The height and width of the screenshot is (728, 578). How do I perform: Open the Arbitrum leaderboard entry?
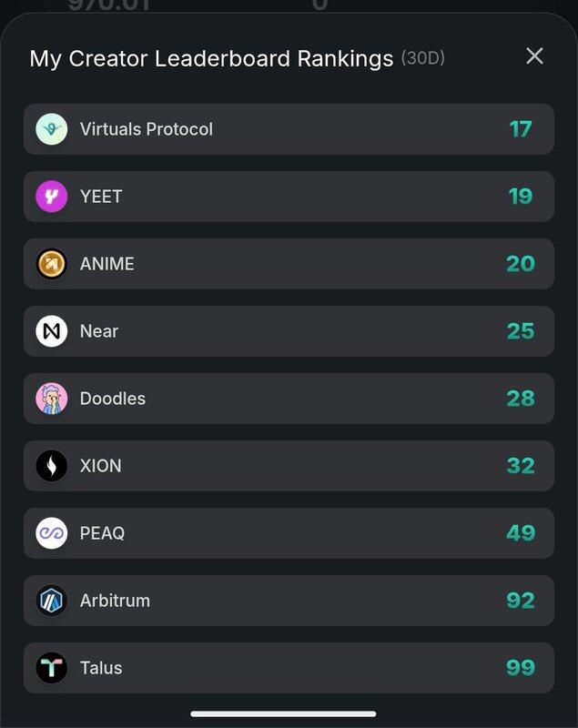(x=289, y=601)
